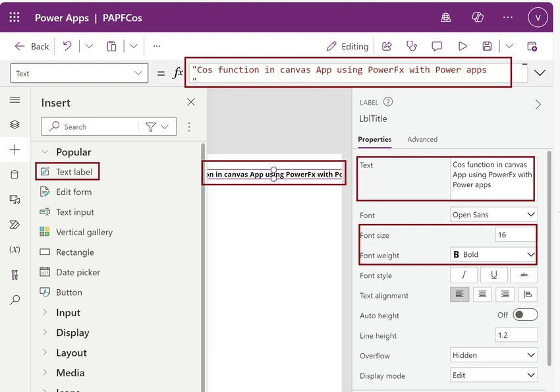Expand the save options dropdown
This screenshot has height=392, width=560.
(x=509, y=46)
